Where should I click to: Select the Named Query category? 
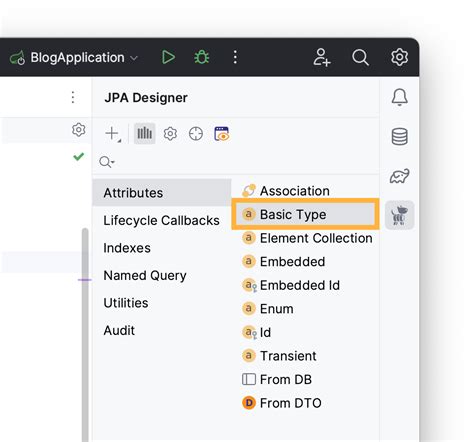coord(162,275)
